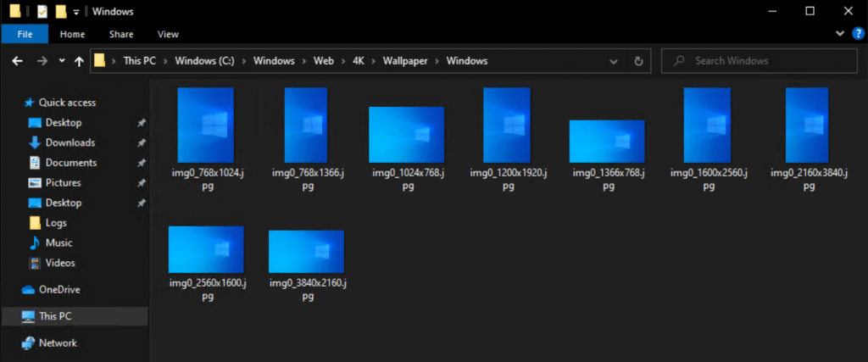Screen dimensions: 868x362
Task: Expand the chevron after Wallpaper in breadcrumb
Action: [x=437, y=61]
